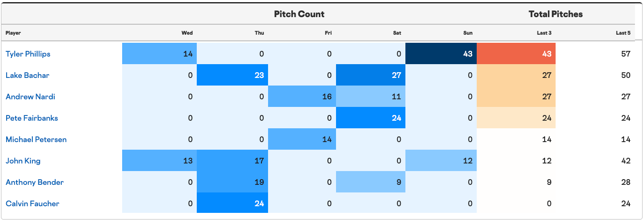The width and height of the screenshot is (644, 220).
Task: Open Lake Bachar player page
Action: (28, 75)
